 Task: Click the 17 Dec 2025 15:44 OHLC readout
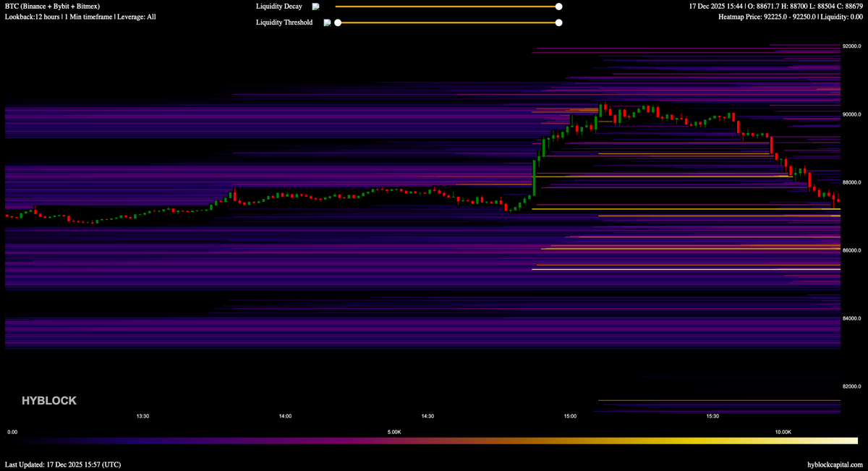click(776, 7)
